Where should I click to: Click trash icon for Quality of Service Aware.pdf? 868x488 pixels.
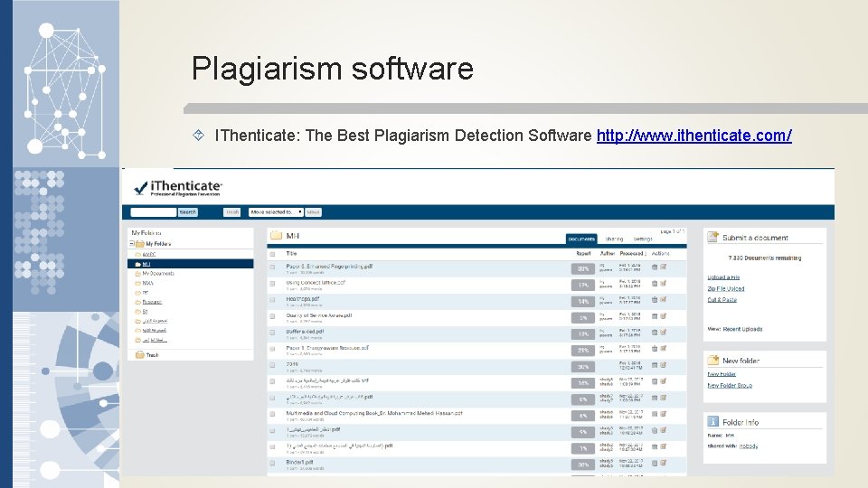point(655,316)
